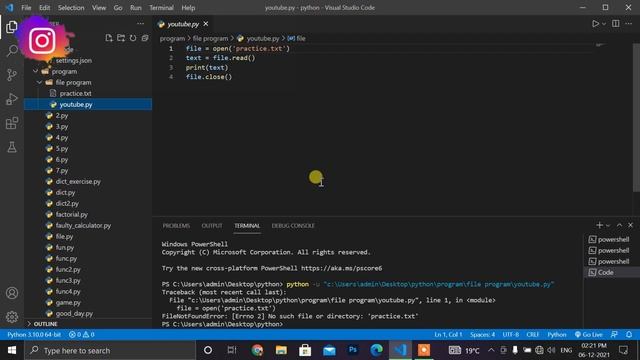The width and height of the screenshot is (640, 360).
Task: Open the File menu
Action: [26, 8]
